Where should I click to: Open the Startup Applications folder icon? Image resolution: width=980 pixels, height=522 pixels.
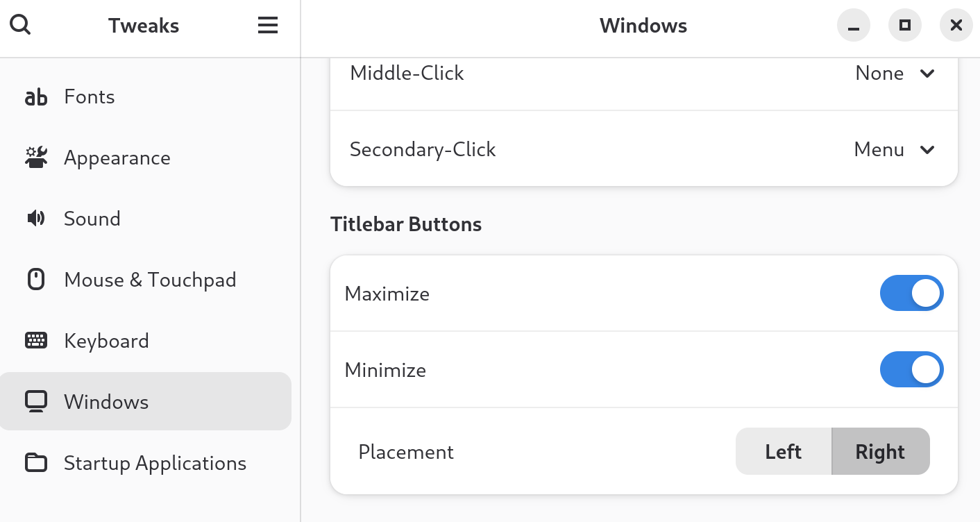[35, 462]
